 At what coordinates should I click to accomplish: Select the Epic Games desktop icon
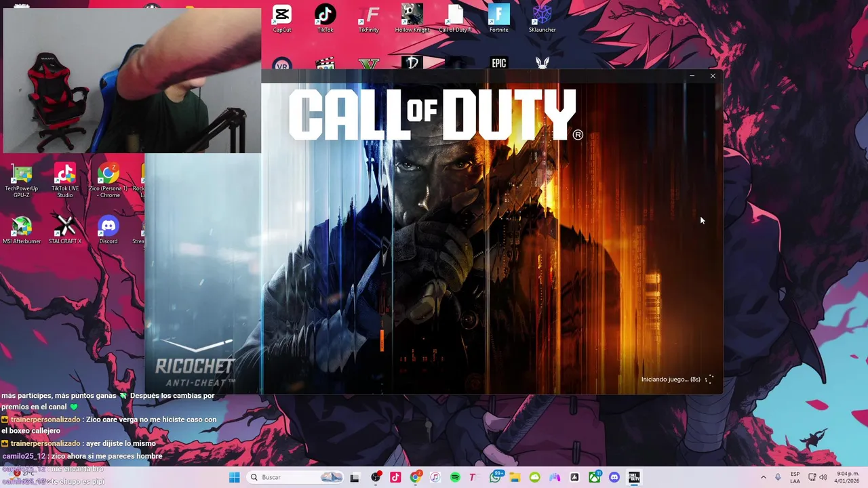click(x=499, y=63)
